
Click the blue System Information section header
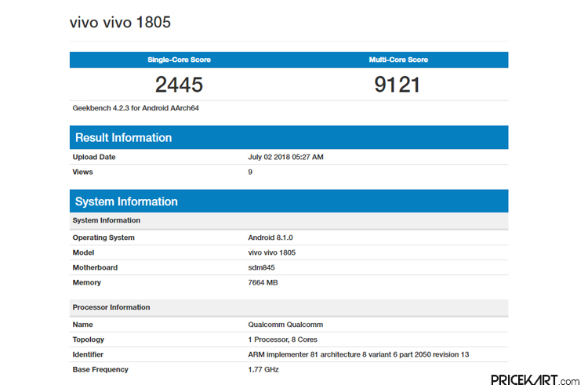(x=289, y=201)
